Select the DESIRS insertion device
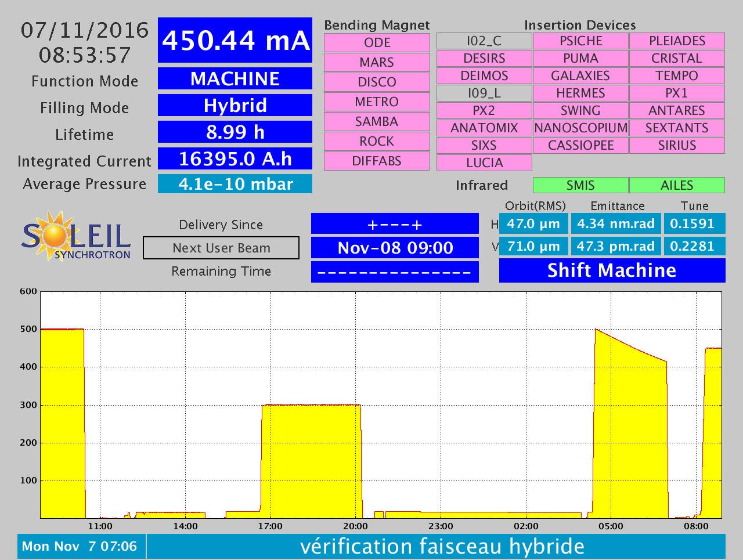The width and height of the screenshot is (743, 560). tap(484, 58)
